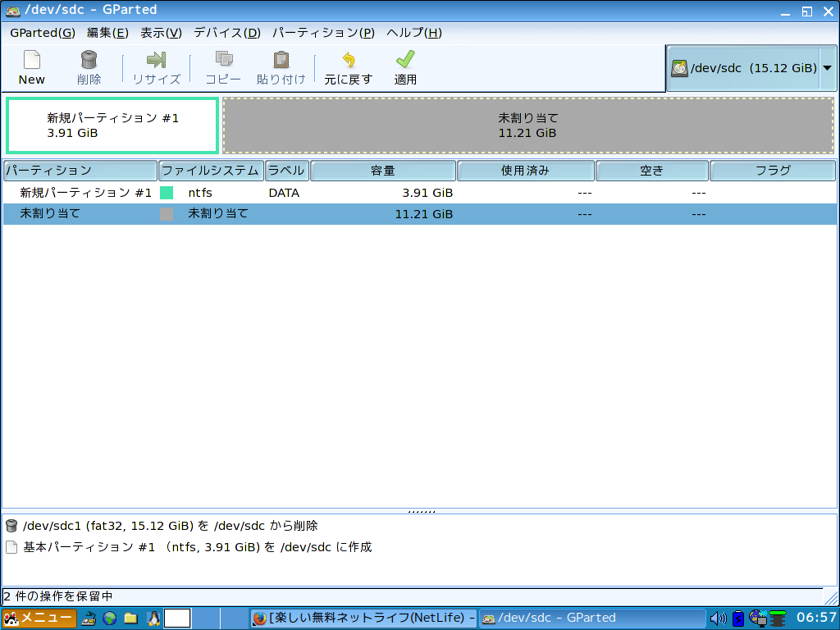Click the 使用済み column header
The width and height of the screenshot is (840, 630).
tap(526, 171)
